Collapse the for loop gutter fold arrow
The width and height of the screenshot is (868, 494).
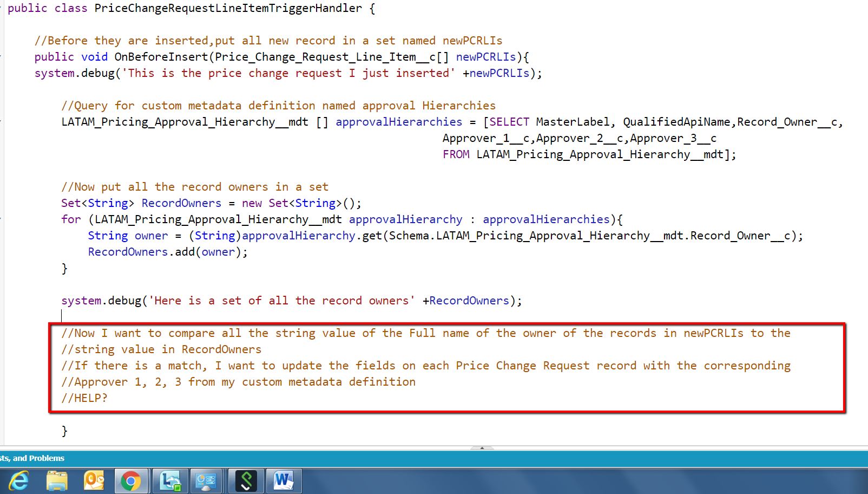click(x=3, y=219)
